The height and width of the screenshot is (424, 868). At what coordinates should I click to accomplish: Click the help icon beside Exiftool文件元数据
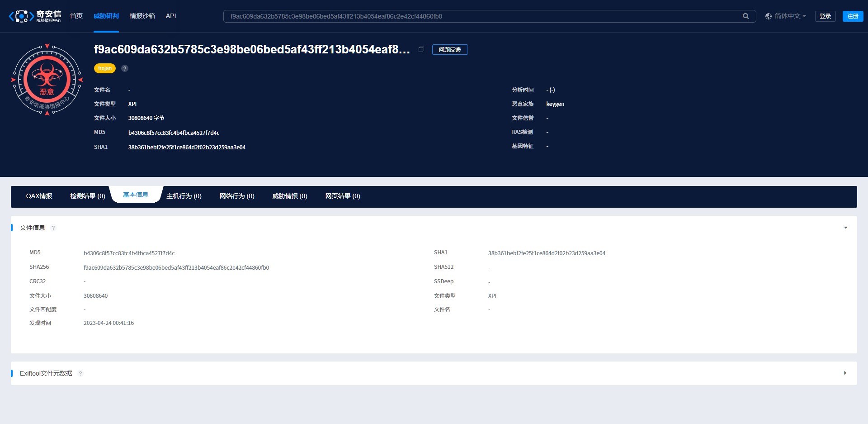[x=80, y=373]
